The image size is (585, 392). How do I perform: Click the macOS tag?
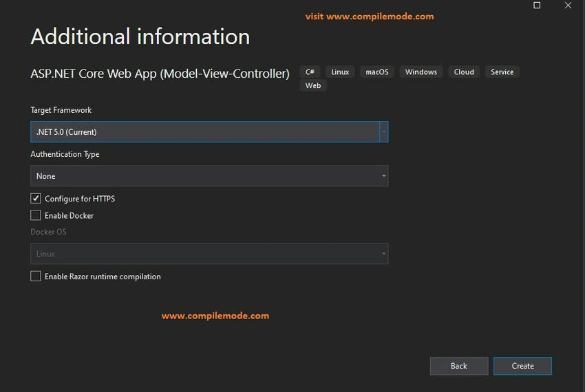click(x=377, y=72)
